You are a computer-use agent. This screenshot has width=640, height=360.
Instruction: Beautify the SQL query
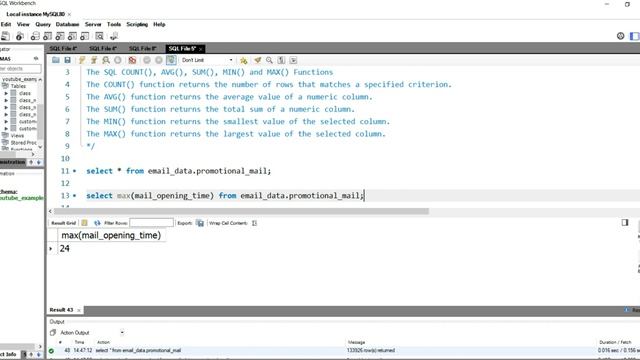[258, 60]
